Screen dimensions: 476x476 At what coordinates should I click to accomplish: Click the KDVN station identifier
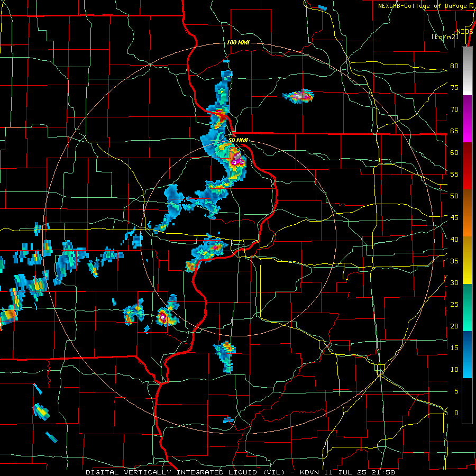[309, 472]
